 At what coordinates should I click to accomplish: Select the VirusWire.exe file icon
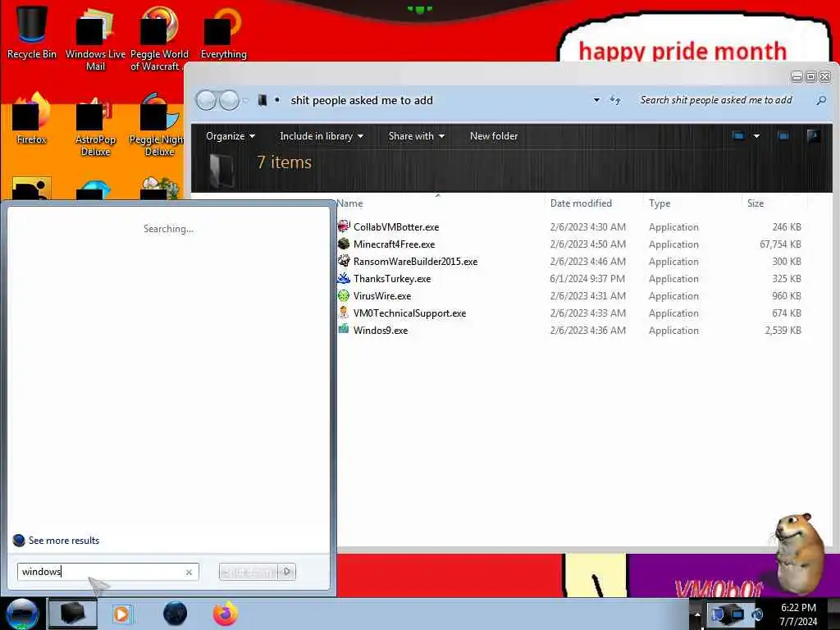coord(344,295)
